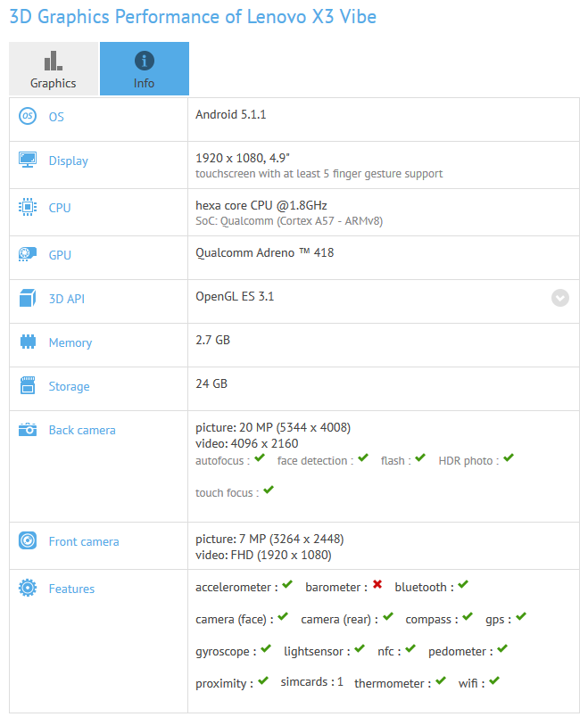
Task: Select the 'Android 5.1.1' text
Action: coord(230,114)
